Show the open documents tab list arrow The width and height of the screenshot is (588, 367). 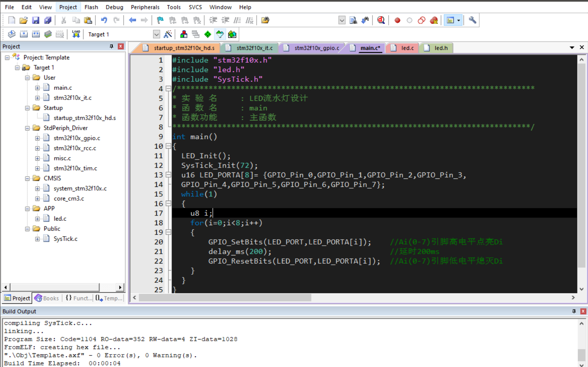[x=572, y=48]
